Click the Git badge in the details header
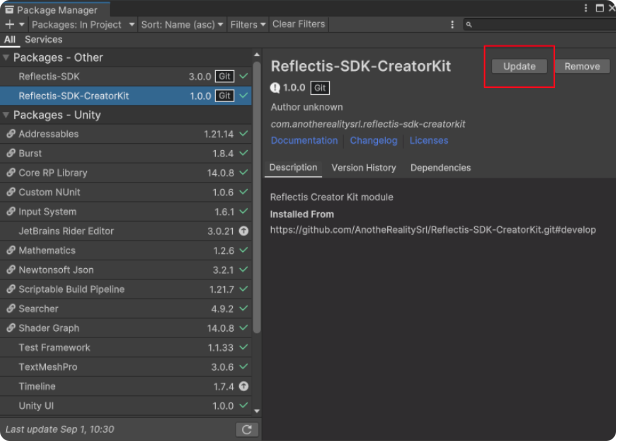 (x=320, y=88)
